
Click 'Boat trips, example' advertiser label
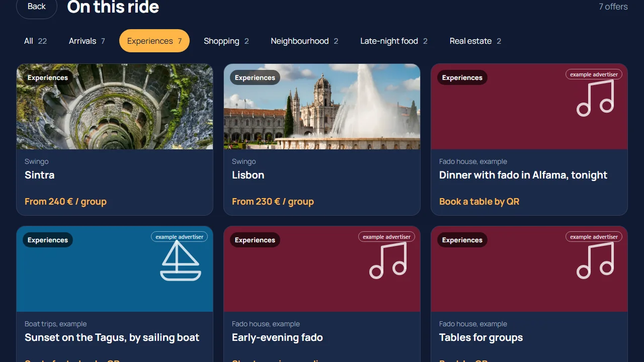pyautogui.click(x=56, y=324)
